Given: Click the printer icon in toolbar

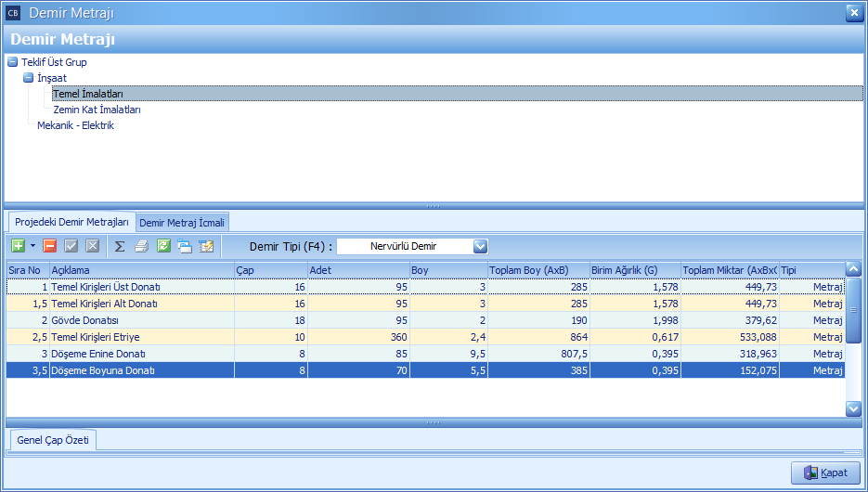Looking at the screenshot, I should click(142, 246).
